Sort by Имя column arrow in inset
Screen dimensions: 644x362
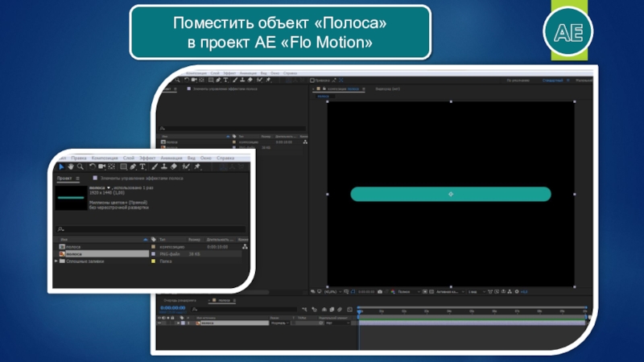pos(146,239)
